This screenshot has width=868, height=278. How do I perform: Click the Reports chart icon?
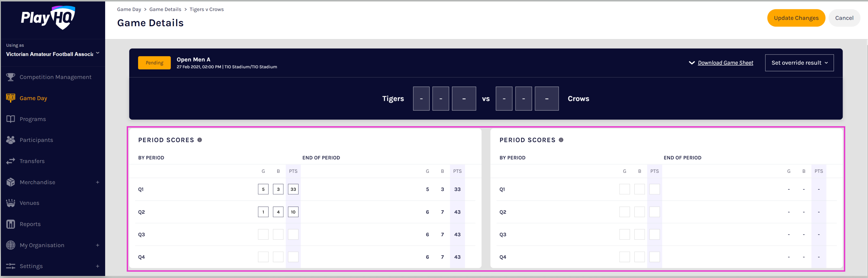point(10,224)
